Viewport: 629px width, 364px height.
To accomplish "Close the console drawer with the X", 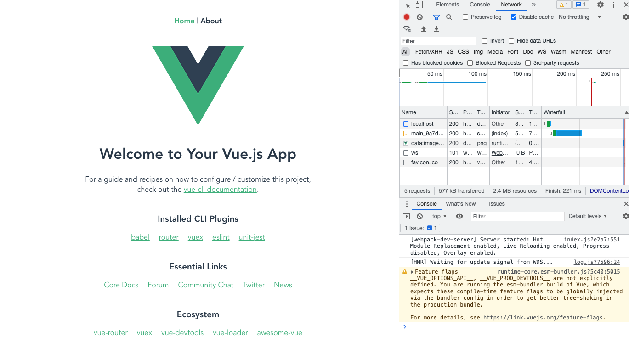I will tap(626, 204).
